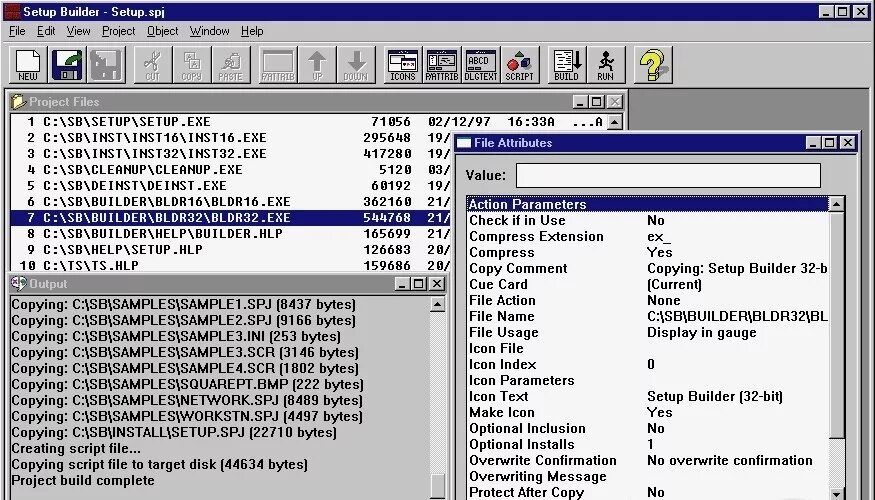Click the File Attributes scrollbar up arrow
Image resolution: width=875 pixels, height=500 pixels.
(836, 204)
